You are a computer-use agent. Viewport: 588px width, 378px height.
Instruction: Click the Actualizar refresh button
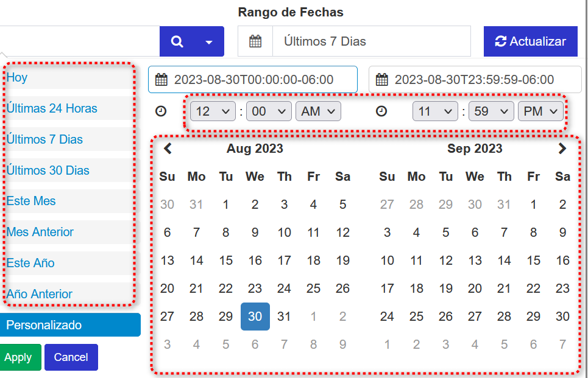pyautogui.click(x=530, y=42)
